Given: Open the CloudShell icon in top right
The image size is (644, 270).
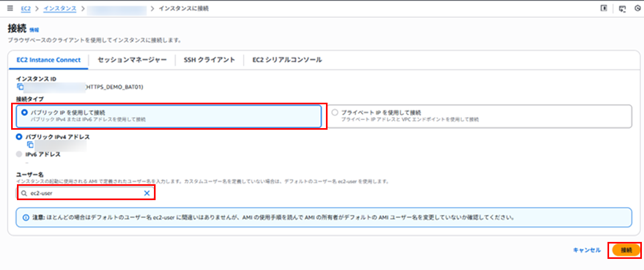Looking at the screenshot, I should coord(622,8).
